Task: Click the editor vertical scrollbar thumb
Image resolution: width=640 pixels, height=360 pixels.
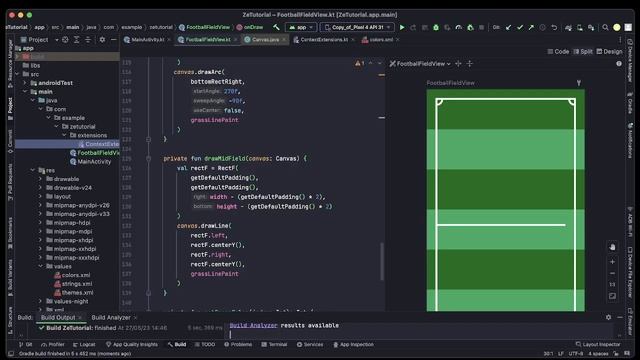Action: [x=382, y=261]
